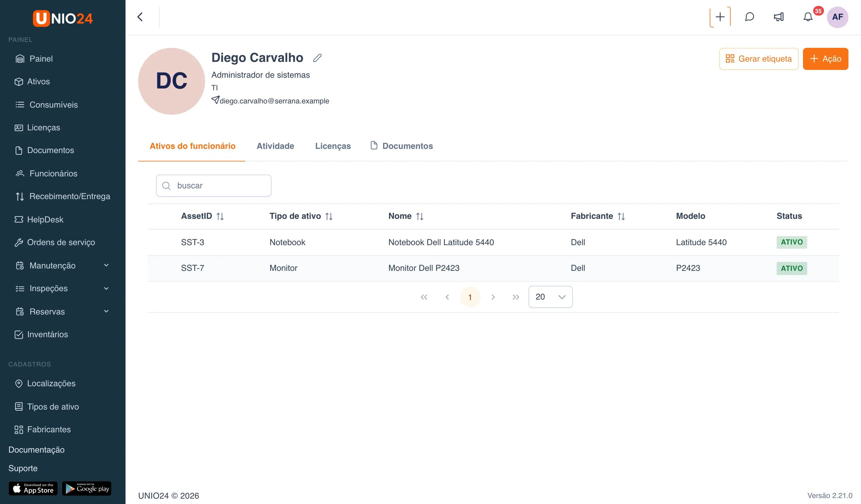Click the Gerar etiqueta button
Screen dimensions: 861x504
(759, 59)
